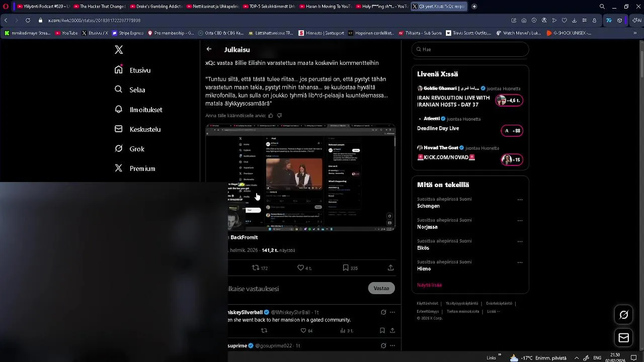The width and height of the screenshot is (644, 362).
Task: Repost the main post with 172 reposts
Action: pos(260,268)
